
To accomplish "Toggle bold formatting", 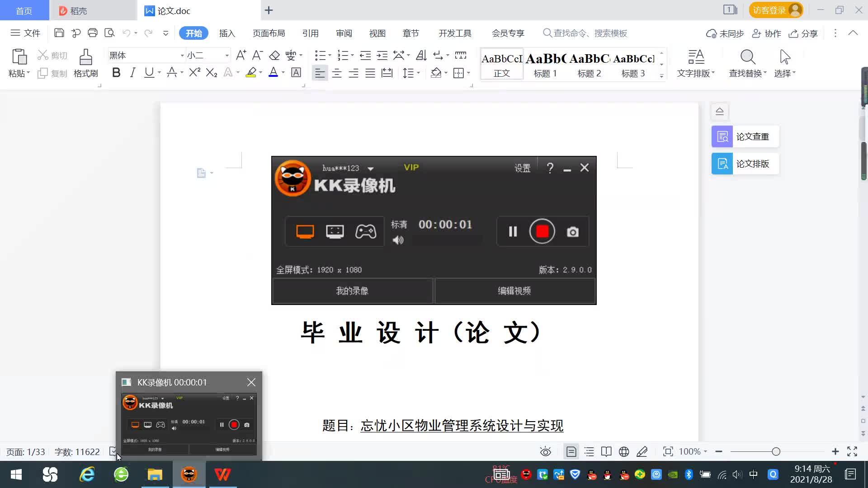I will coord(116,73).
